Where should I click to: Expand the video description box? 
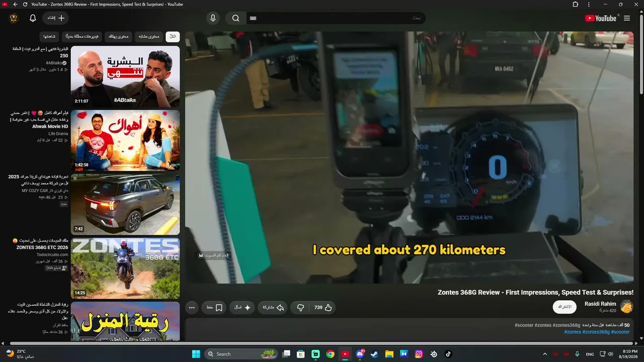pos(409,329)
